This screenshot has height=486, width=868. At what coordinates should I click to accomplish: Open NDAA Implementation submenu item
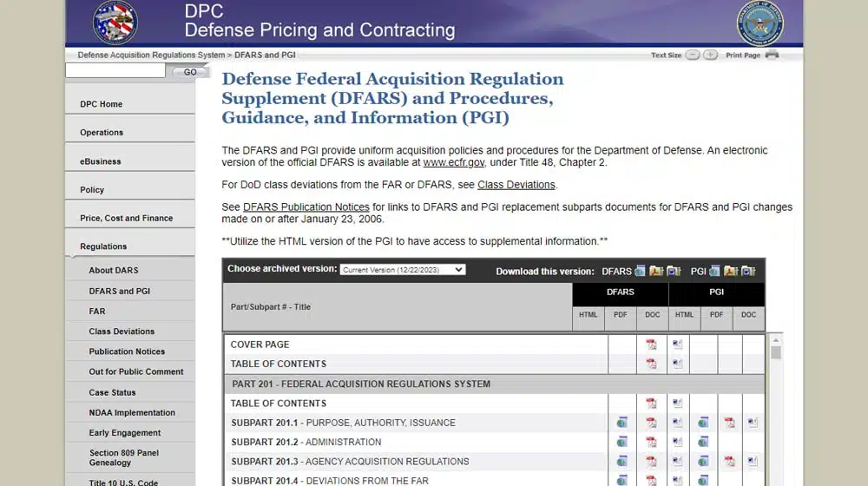[132, 412]
